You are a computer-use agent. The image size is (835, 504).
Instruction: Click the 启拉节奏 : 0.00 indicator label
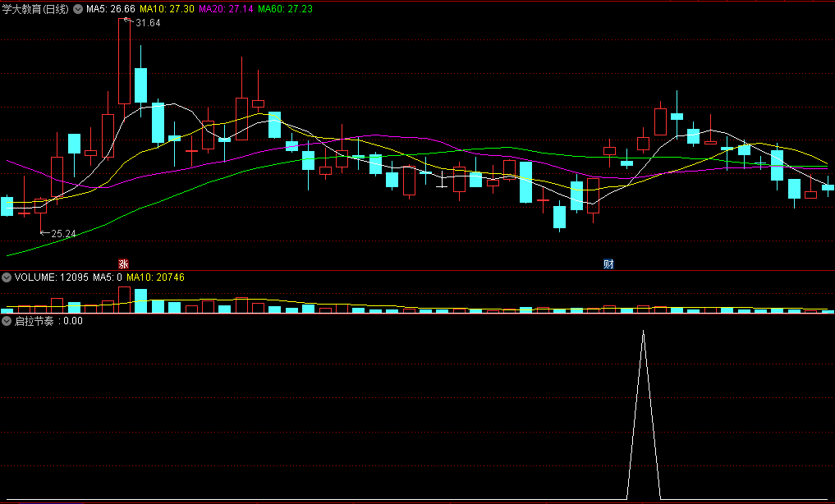point(48,321)
